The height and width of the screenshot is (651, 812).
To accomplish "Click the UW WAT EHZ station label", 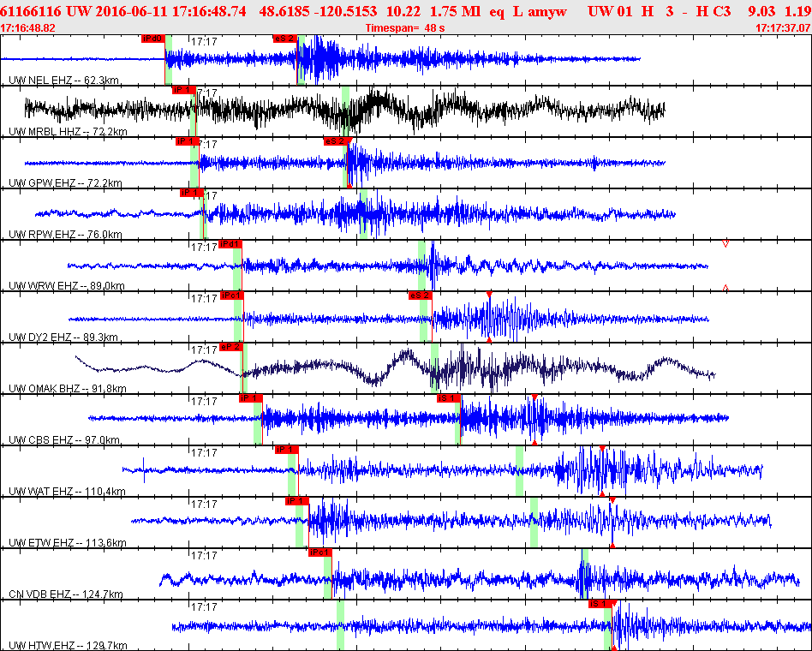I will click(x=67, y=491).
